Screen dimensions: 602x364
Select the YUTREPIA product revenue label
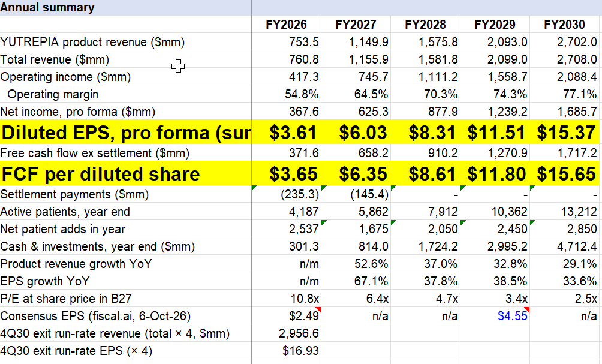click(125, 41)
